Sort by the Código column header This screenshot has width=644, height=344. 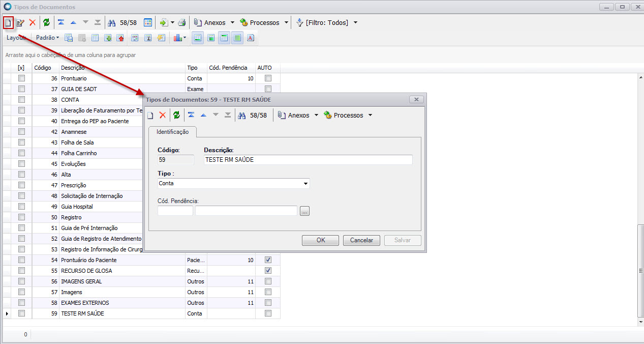click(x=45, y=68)
